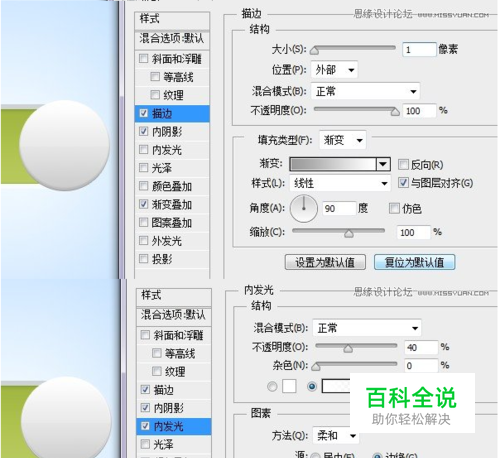Enable 光泽 in the Inner Glow dialog's list
The width and height of the screenshot is (500, 458).
coord(145,444)
